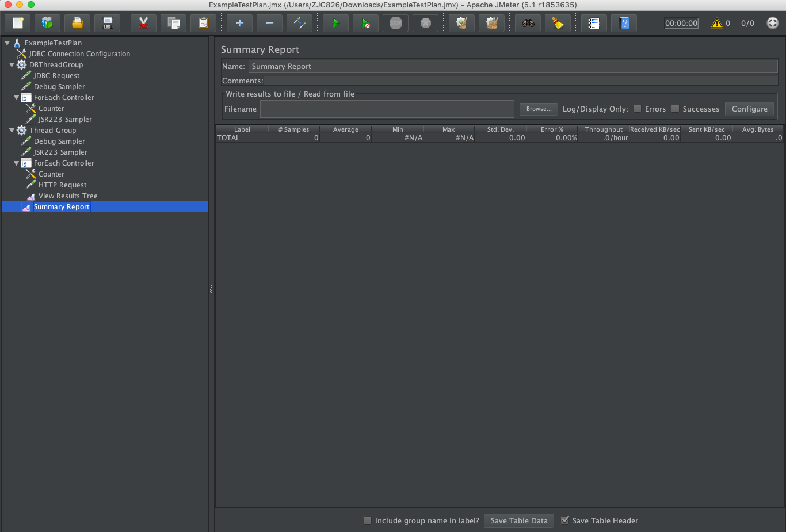This screenshot has height=532, width=786.
Task: Click the New test plan toolbar icon
Action: tap(18, 23)
